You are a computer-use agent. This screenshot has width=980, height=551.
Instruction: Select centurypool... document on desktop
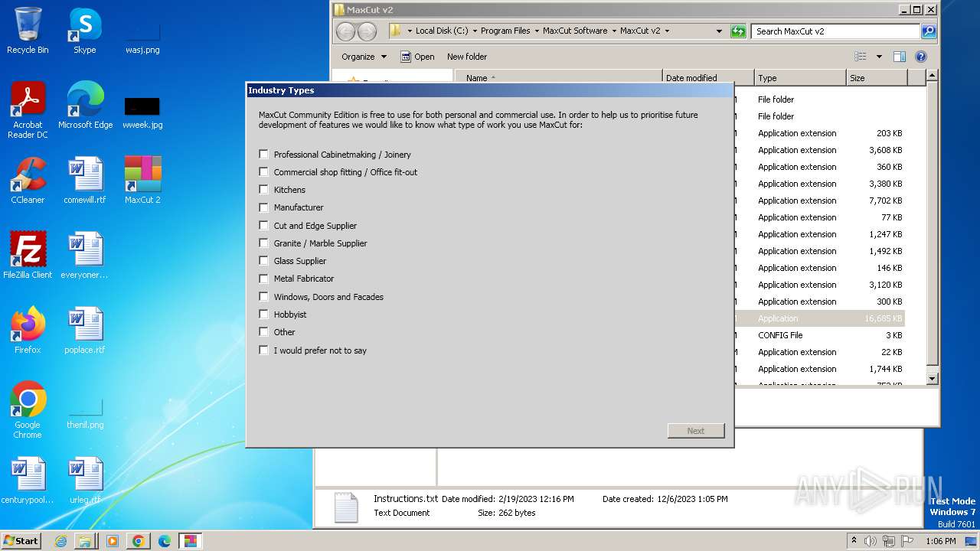[28, 481]
